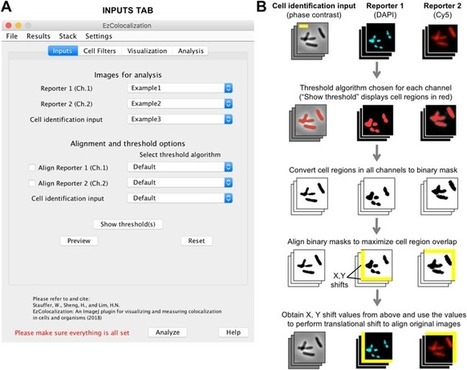Image resolution: width=467 pixels, height=370 pixels.
Task: Click the Reset button
Action: pos(197,241)
